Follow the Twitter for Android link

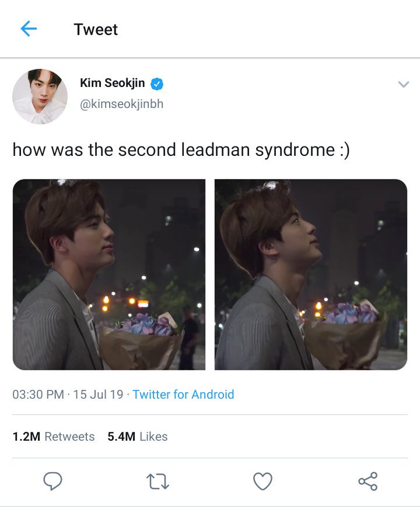click(x=183, y=395)
